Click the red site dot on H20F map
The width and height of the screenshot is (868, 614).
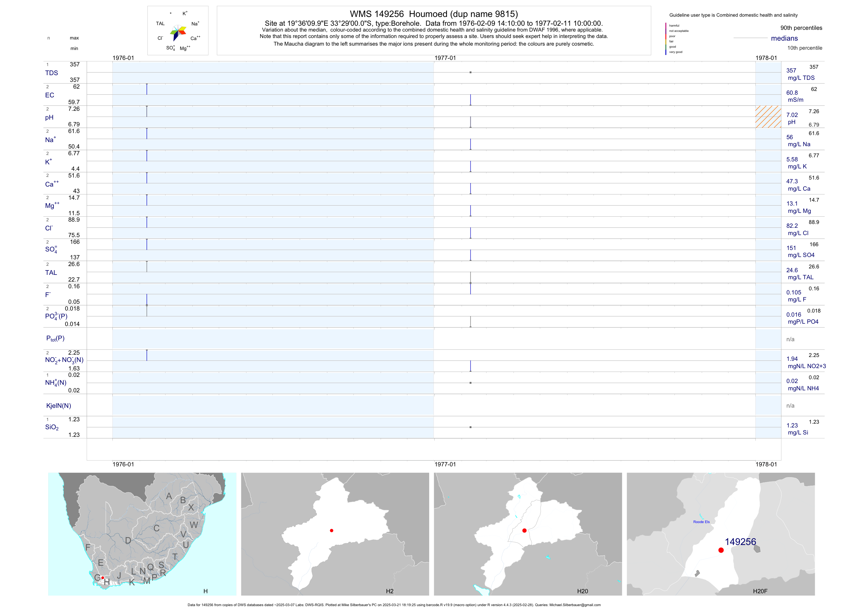pyautogui.click(x=721, y=550)
